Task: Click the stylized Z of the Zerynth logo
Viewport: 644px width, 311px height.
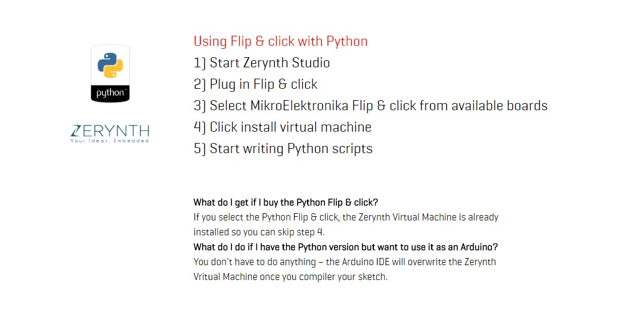Action: coord(76,131)
